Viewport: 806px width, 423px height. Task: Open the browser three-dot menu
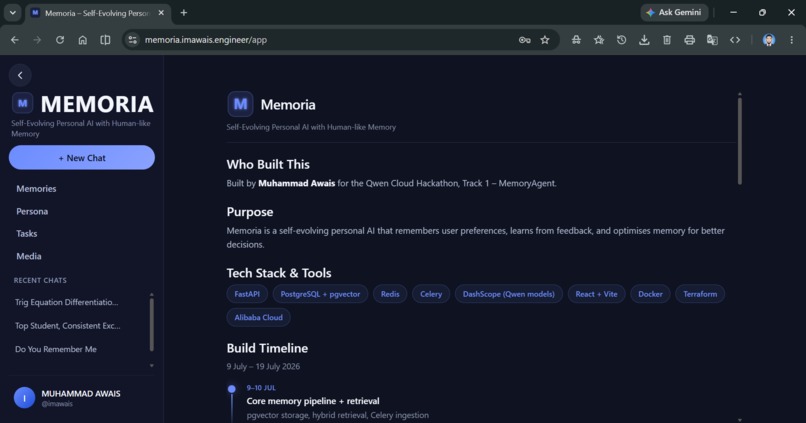[x=792, y=40]
